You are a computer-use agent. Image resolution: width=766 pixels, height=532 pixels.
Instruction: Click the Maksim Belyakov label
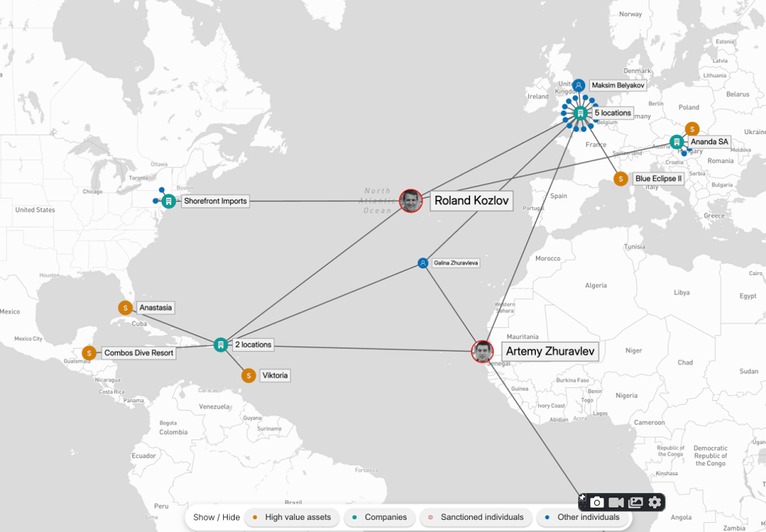point(618,86)
